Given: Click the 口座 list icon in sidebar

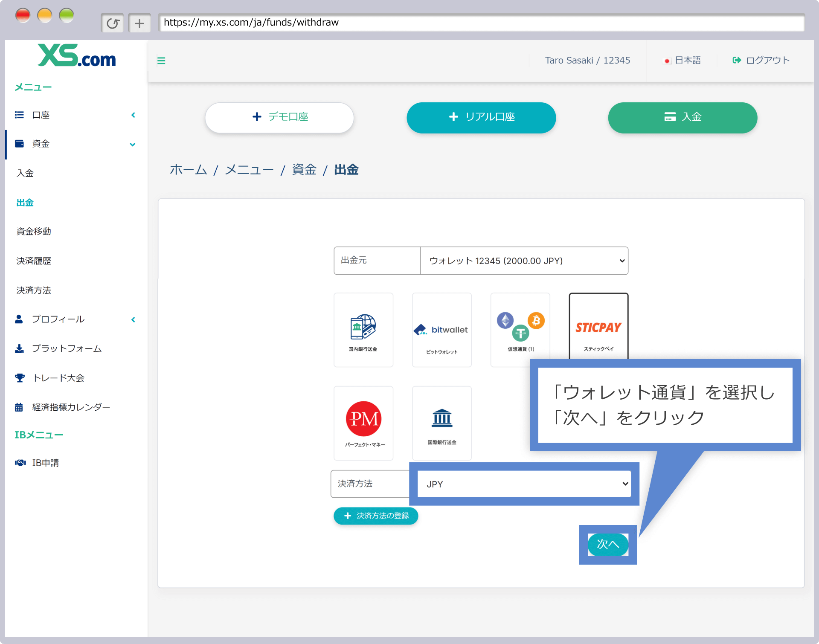Looking at the screenshot, I should coord(19,115).
